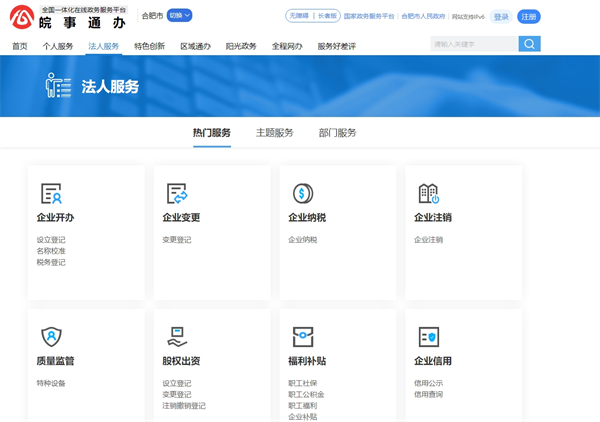Click the 企业信用 certificate icon

click(429, 337)
